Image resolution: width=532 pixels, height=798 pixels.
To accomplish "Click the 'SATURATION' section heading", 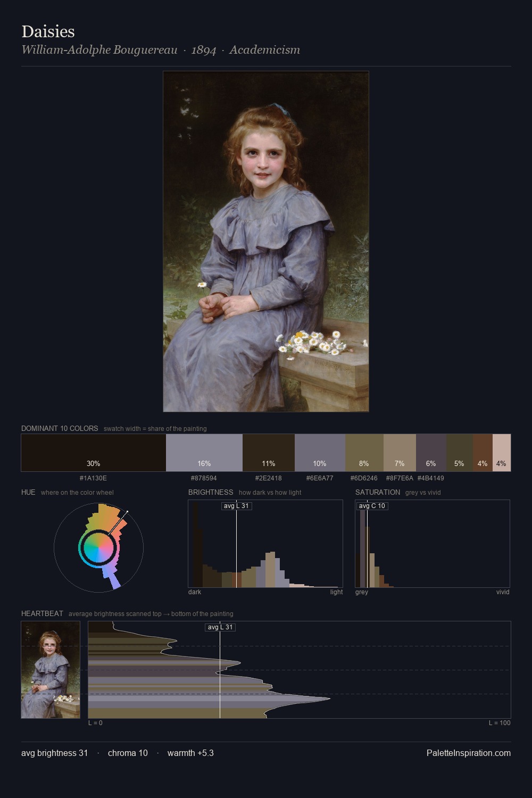I will coord(378,492).
